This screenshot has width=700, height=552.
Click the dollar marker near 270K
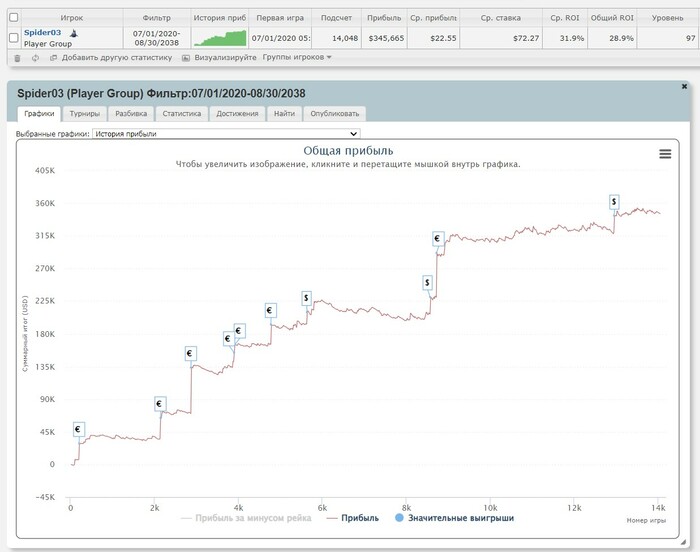point(428,283)
